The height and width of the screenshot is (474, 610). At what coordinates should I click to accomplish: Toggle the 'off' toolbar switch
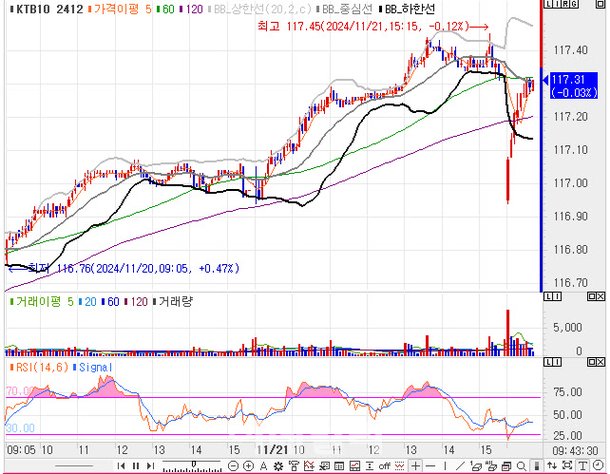pyautogui.click(x=384, y=466)
